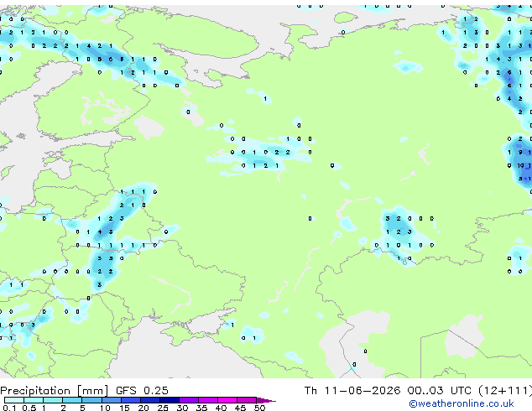Click the 40–45 mm magenta legend swatch
532x411 pixels.
pos(227,400)
